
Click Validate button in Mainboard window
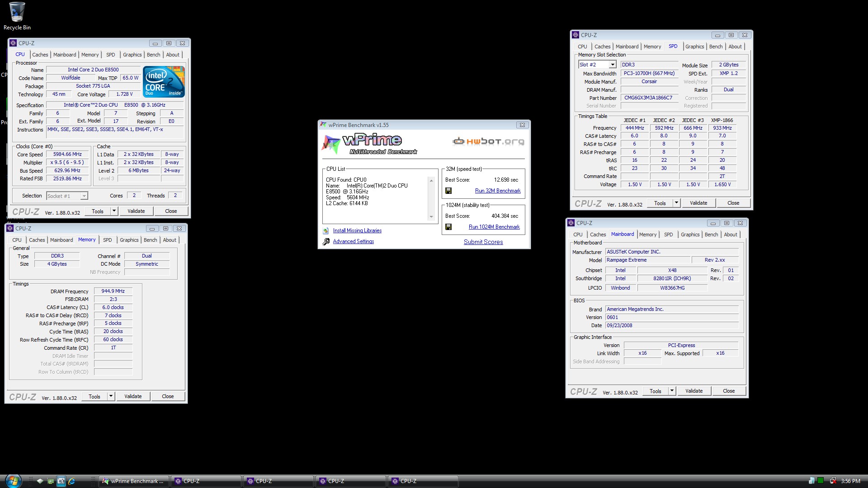(x=694, y=391)
